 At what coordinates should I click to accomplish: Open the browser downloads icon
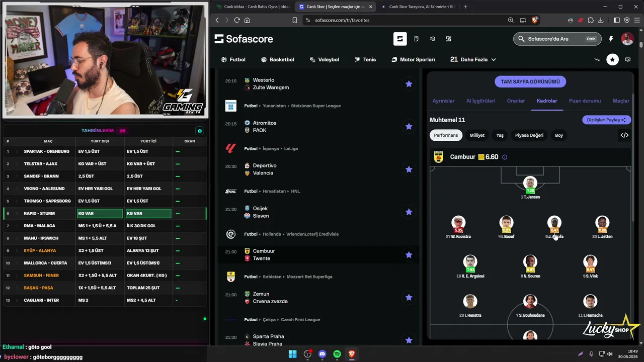[602, 20]
